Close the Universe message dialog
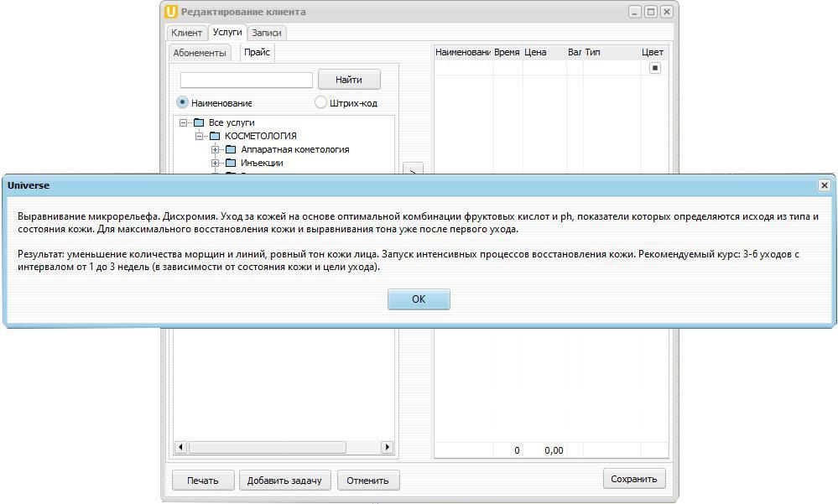This screenshot has width=838, height=504. (x=824, y=185)
